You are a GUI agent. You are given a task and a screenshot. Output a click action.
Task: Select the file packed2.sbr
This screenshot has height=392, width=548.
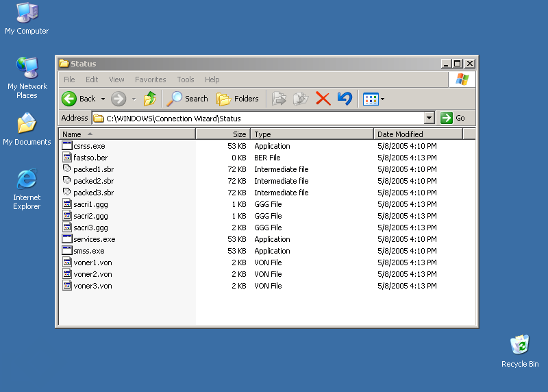(93, 181)
